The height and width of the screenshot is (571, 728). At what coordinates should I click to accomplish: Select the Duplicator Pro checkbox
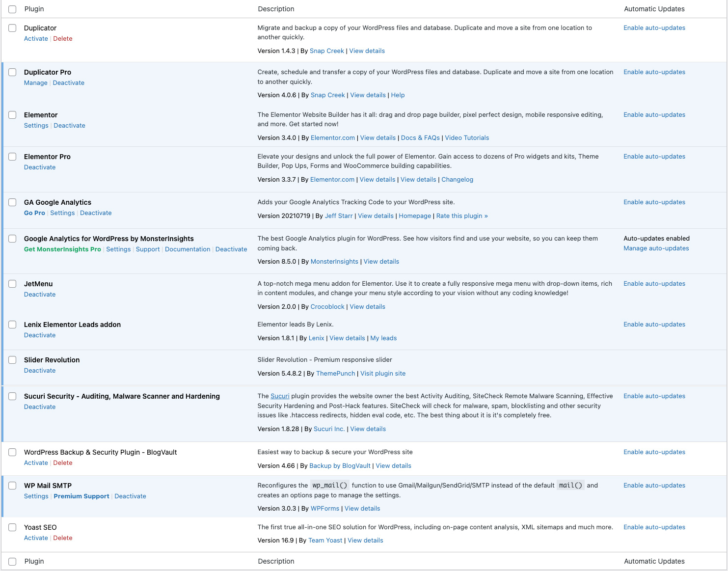[x=12, y=72]
